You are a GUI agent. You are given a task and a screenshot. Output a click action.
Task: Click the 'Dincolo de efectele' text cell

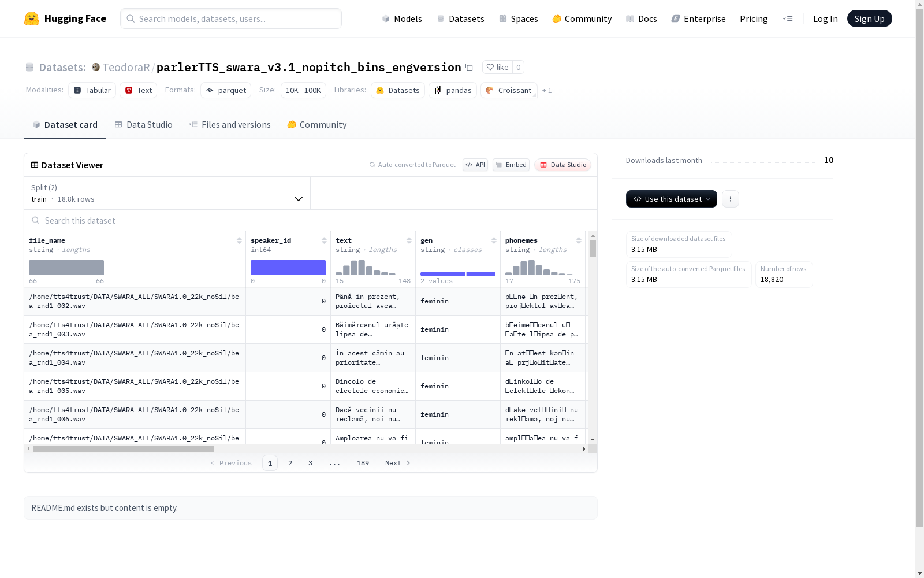(373, 386)
